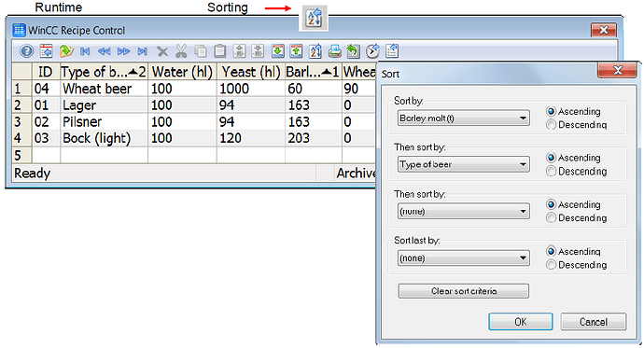Image resolution: width=644 pixels, height=348 pixels.
Task: Open the 'Sort last by' (none) dropdown
Action: point(463,258)
